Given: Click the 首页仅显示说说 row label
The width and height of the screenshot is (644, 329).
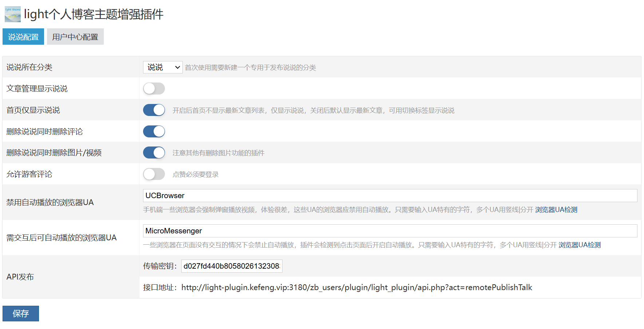Looking at the screenshot, I should [x=33, y=110].
